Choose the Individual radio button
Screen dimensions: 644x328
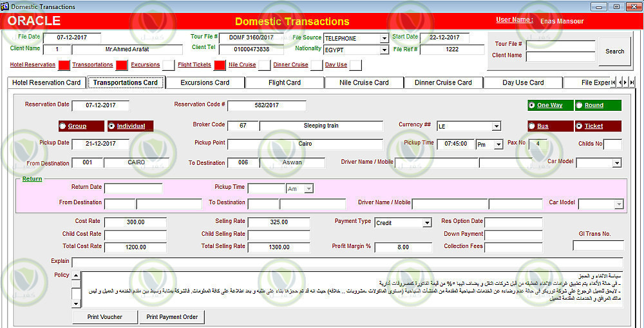[x=111, y=126]
